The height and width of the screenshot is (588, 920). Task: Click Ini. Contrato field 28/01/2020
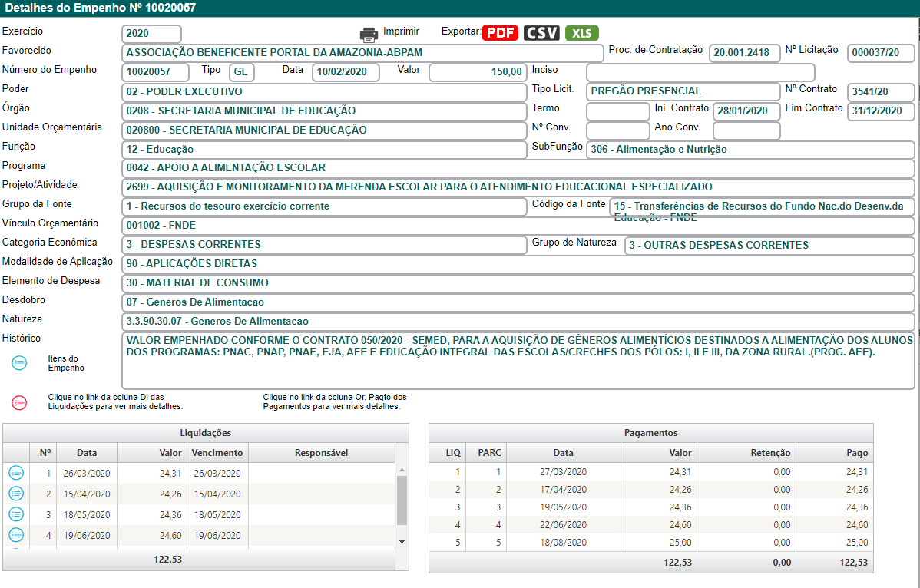(746, 111)
